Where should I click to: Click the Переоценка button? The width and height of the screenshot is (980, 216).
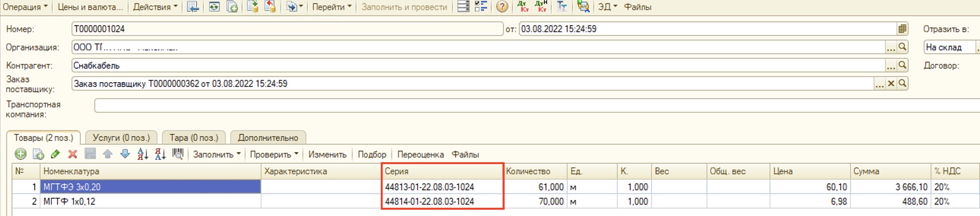point(420,154)
